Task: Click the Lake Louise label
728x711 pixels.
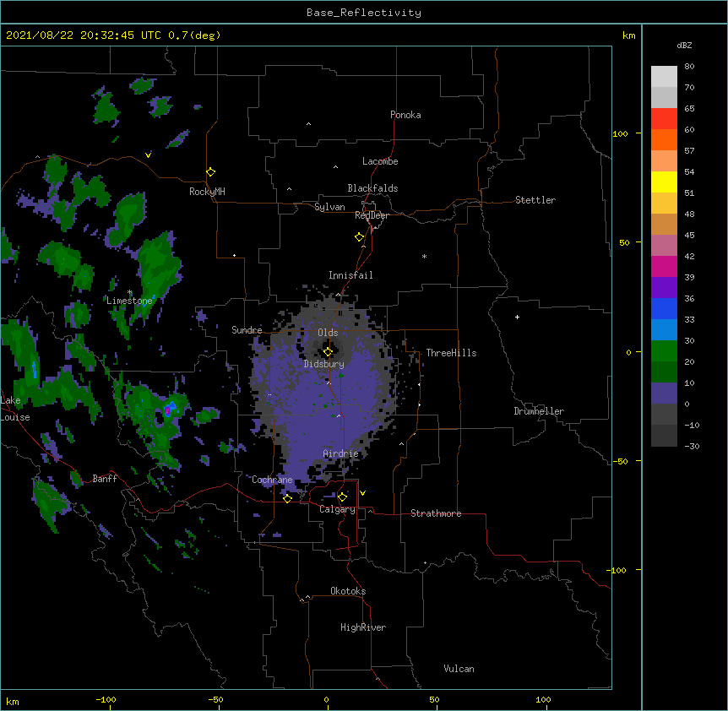Action: click(x=14, y=409)
